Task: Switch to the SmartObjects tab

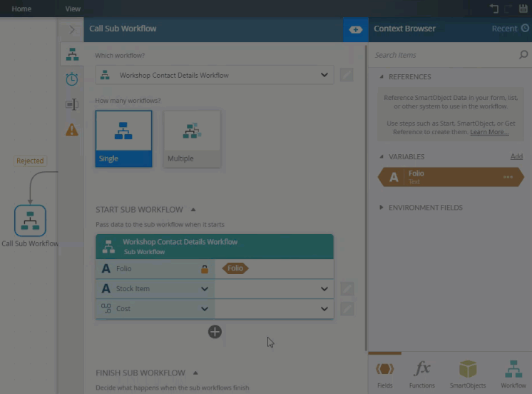Action: [468, 374]
